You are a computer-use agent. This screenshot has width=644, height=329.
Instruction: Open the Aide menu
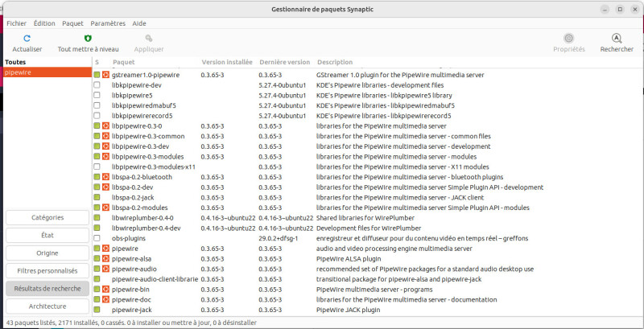click(139, 23)
